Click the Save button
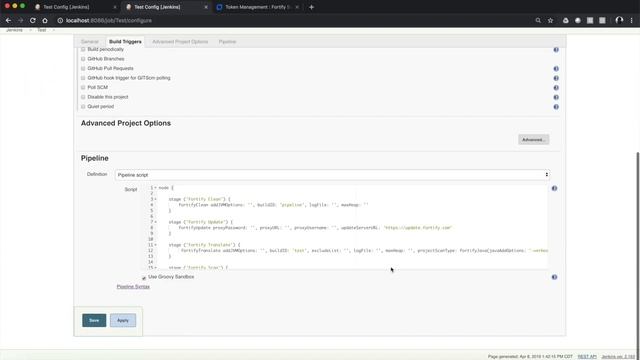Image resolution: width=640 pixels, height=360 pixels. click(94, 320)
